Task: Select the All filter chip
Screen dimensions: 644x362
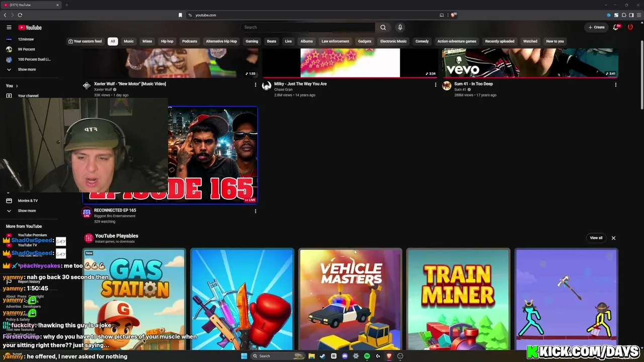Action: [x=113, y=41]
